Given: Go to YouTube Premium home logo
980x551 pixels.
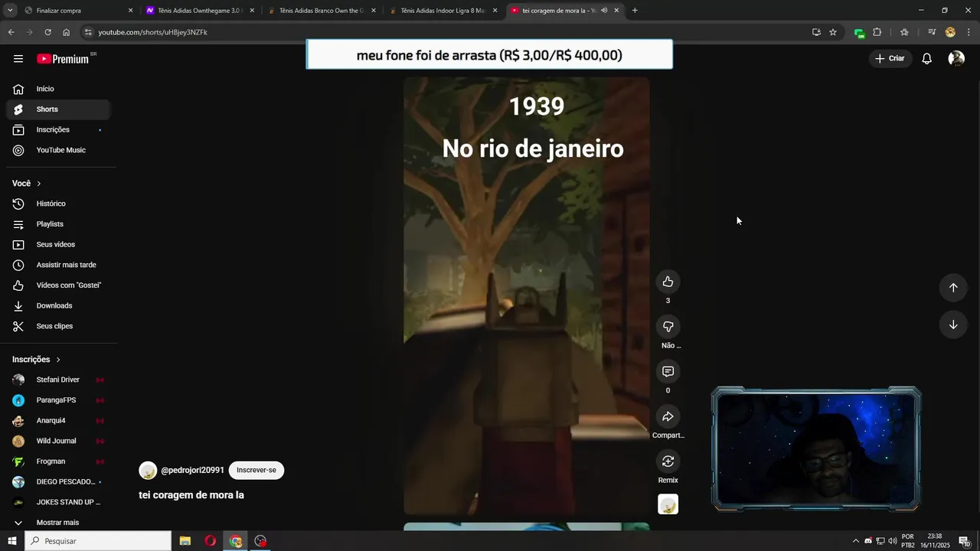Looking at the screenshot, I should [x=63, y=59].
